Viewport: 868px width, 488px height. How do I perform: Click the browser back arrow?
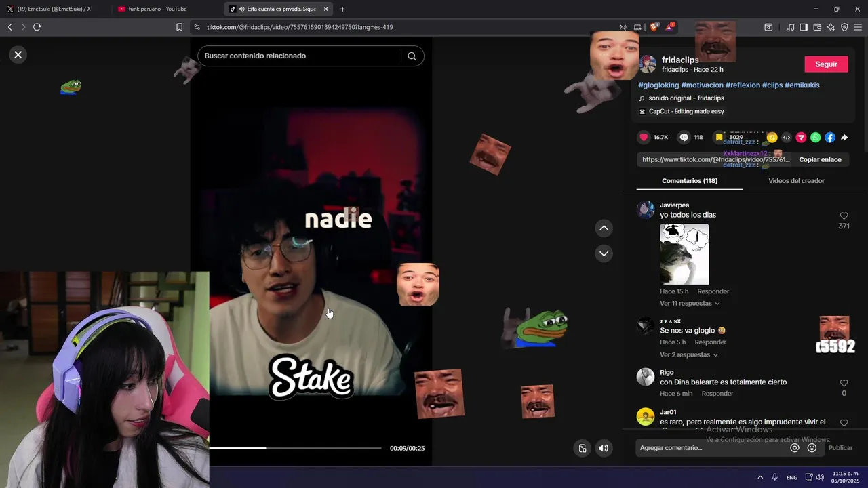coord(9,27)
